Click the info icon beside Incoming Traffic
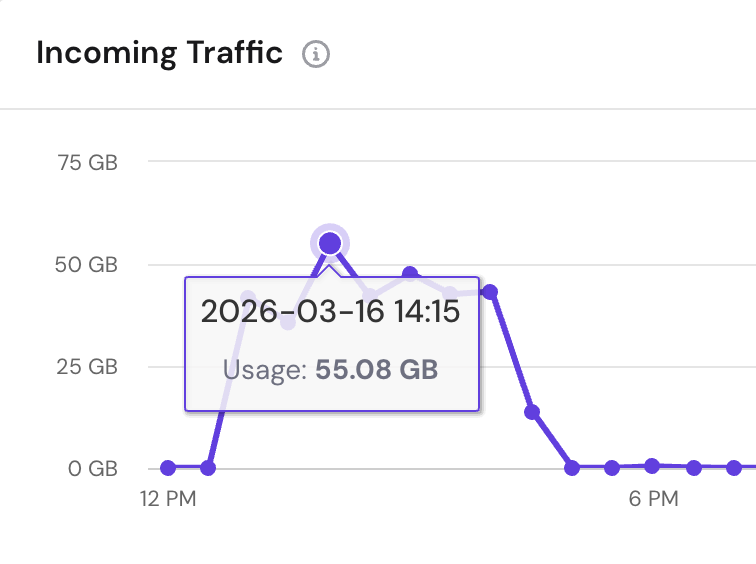 point(316,54)
